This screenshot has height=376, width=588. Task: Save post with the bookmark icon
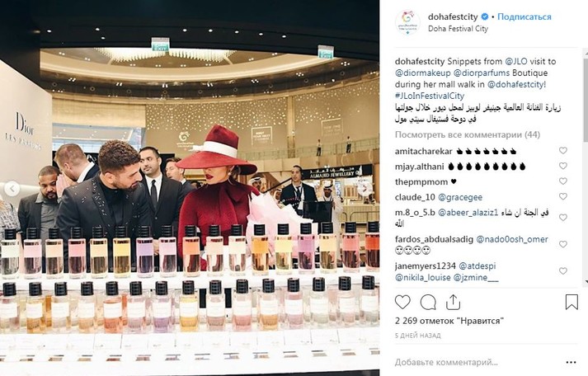572,302
